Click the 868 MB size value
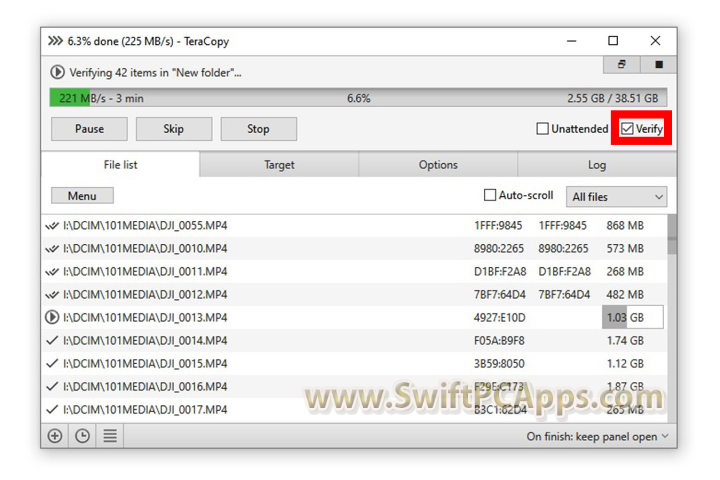 [x=625, y=226]
